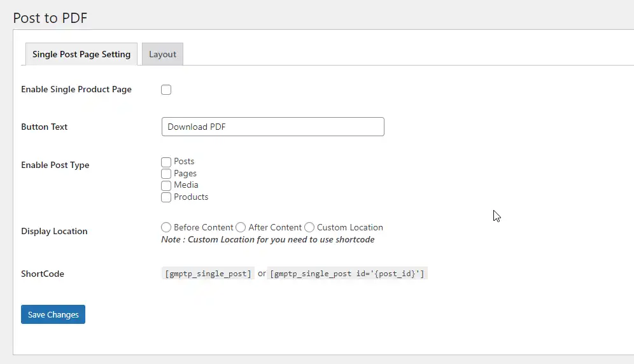Select Before Content display location
The width and height of the screenshot is (634, 364).
[x=166, y=227]
